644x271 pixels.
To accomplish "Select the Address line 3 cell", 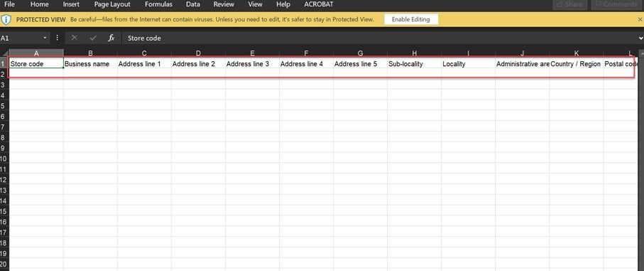I will pyautogui.click(x=252, y=64).
